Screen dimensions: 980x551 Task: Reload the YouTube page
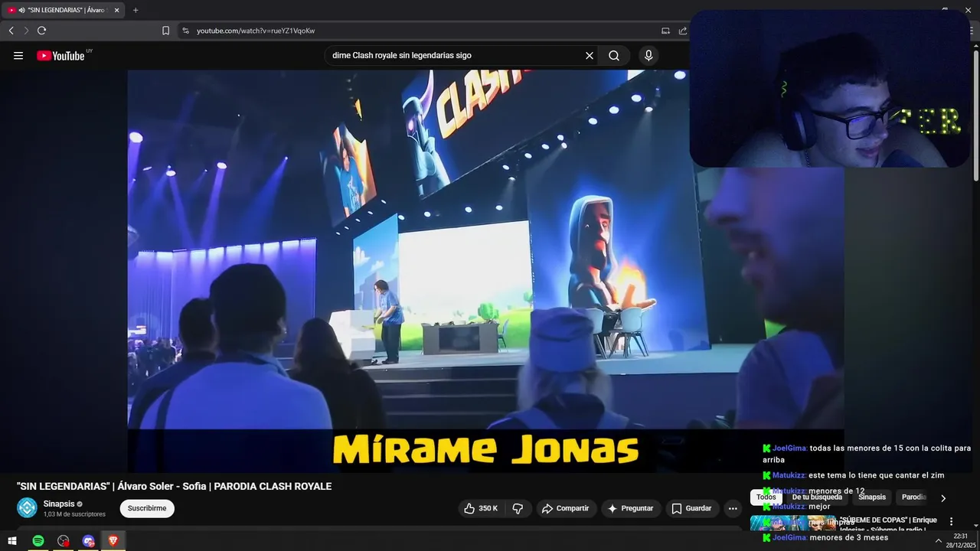(41, 31)
